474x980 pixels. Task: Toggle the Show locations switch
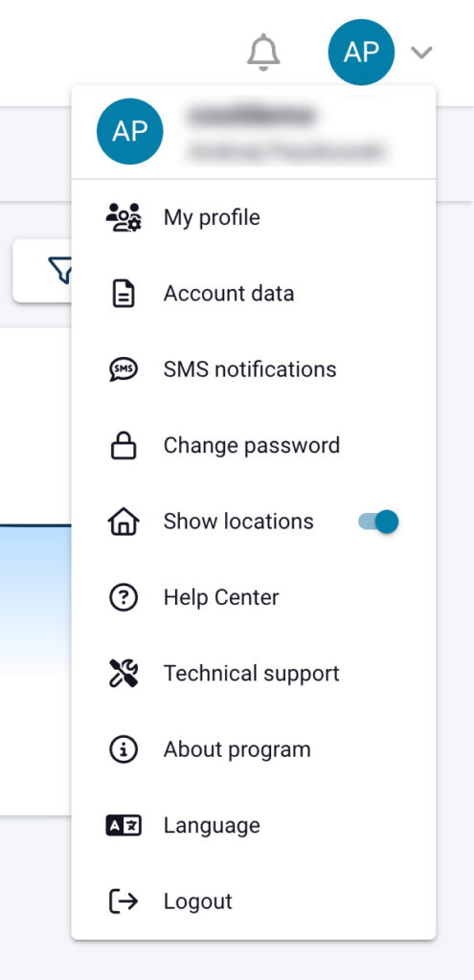point(378,522)
